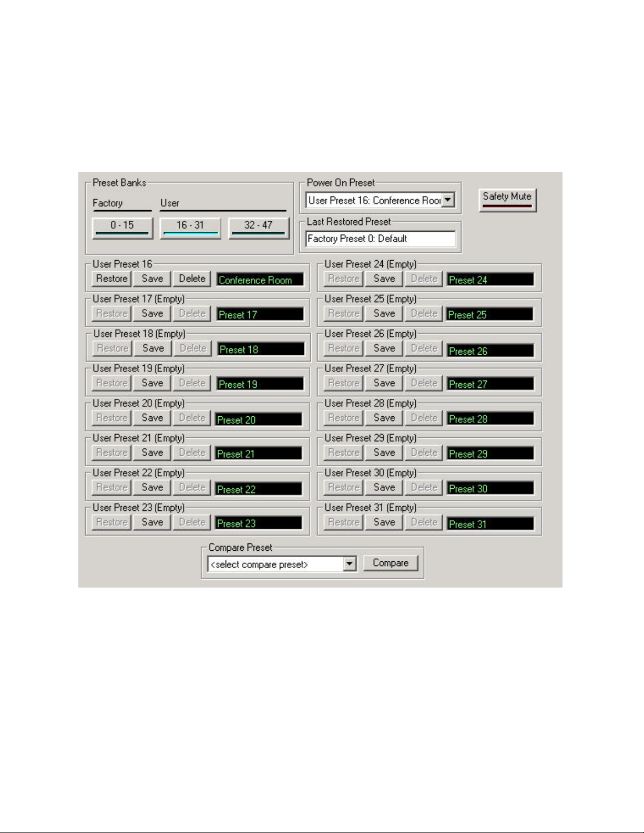The image size is (644, 833).
Task: Save to User Preset 30
Action: pyautogui.click(x=384, y=487)
